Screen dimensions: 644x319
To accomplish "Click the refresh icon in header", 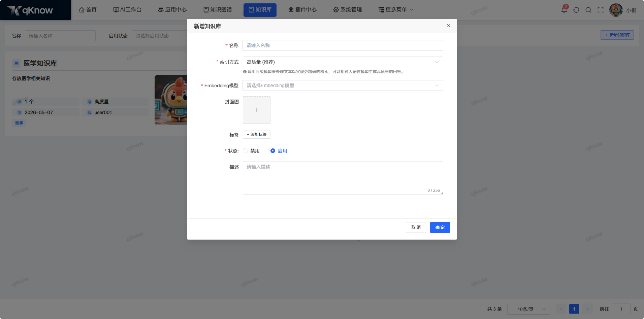I will [x=576, y=10].
